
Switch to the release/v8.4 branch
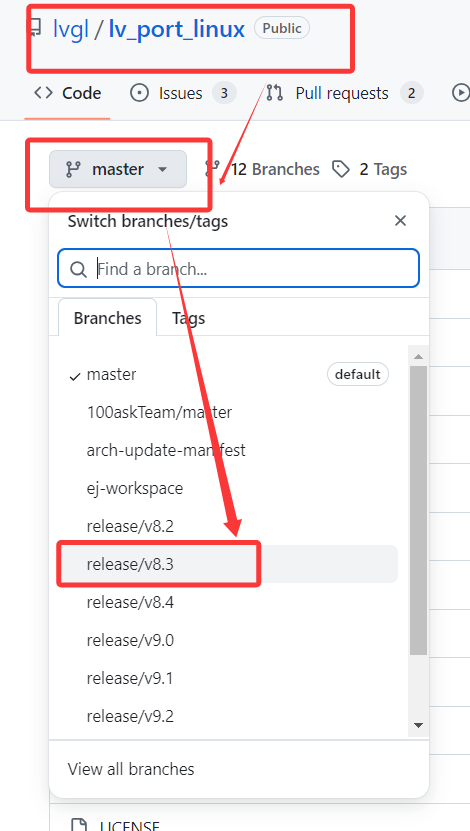pos(228,602)
